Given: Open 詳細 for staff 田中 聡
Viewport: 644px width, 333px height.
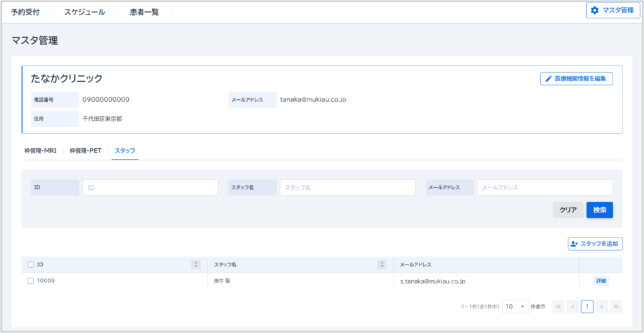Looking at the screenshot, I should pyautogui.click(x=601, y=281).
